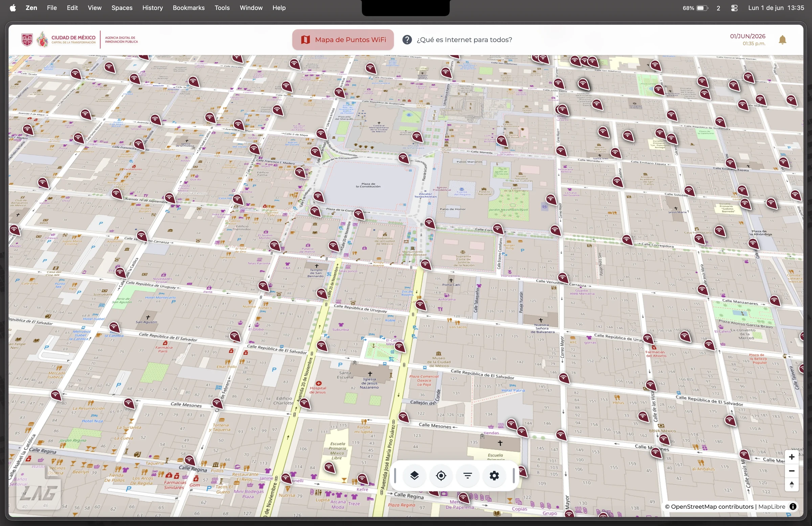This screenshot has height=526, width=812.
Task: Open the Tools menu
Action: (x=222, y=7)
